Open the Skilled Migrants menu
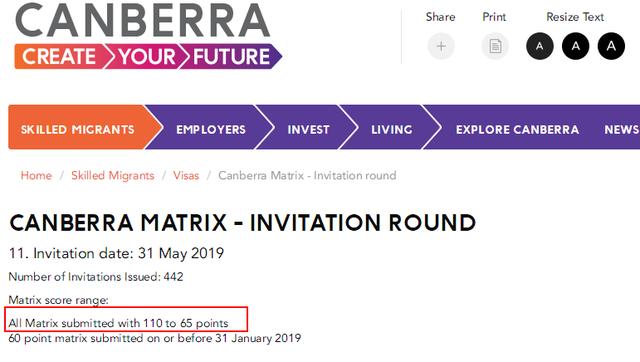Image resolution: width=640 pixels, height=362 pixels. (78, 130)
